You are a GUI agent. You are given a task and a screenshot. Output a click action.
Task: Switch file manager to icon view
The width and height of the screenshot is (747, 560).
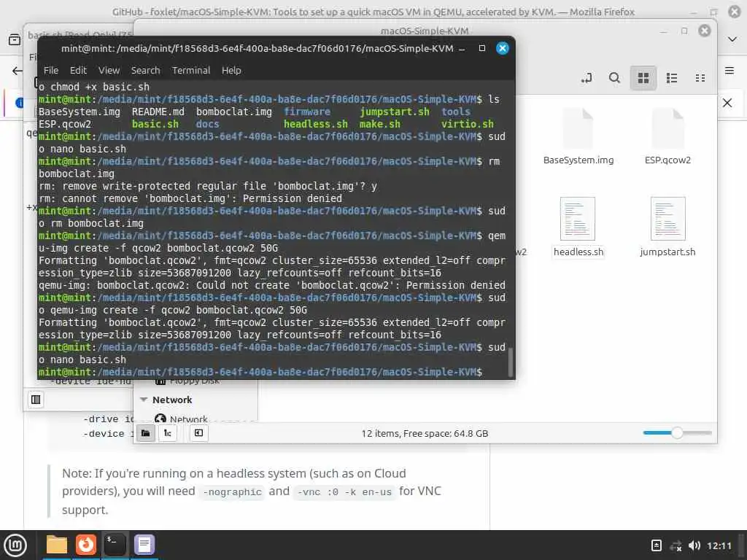point(643,77)
